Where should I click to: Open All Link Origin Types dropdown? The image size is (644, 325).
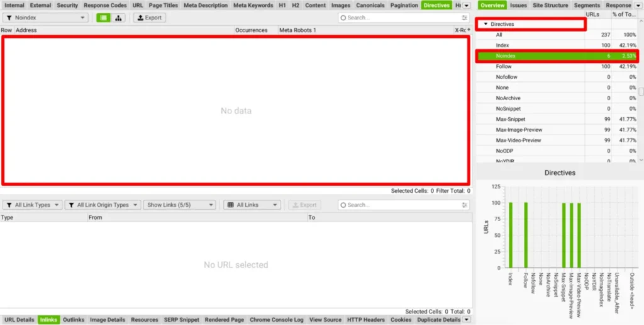(103, 205)
